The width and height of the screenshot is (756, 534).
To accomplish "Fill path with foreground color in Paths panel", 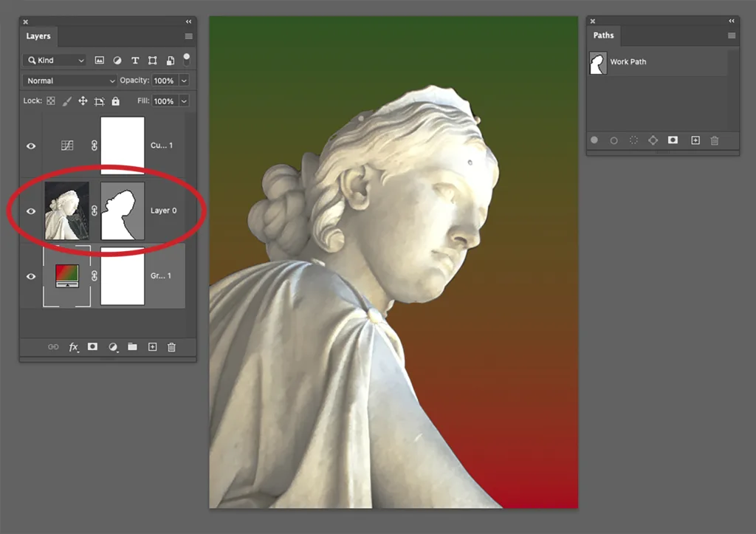I will click(x=594, y=140).
